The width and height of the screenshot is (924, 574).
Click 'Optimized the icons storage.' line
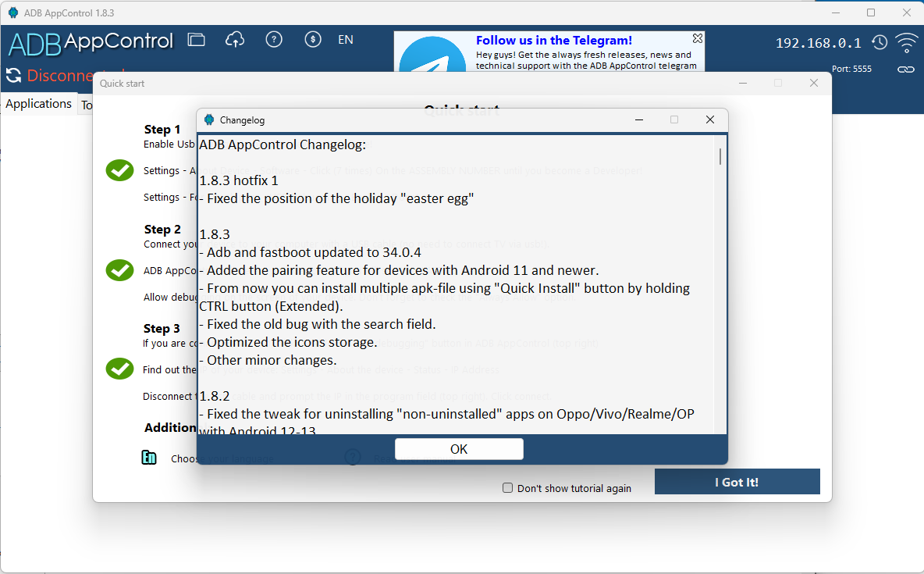click(x=288, y=342)
